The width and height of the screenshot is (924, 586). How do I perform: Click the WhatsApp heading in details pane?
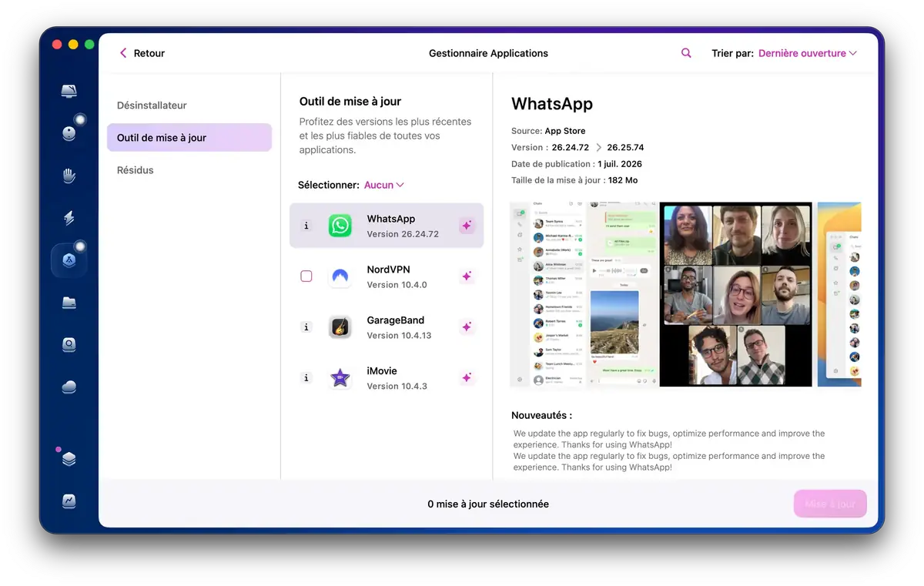pos(552,104)
